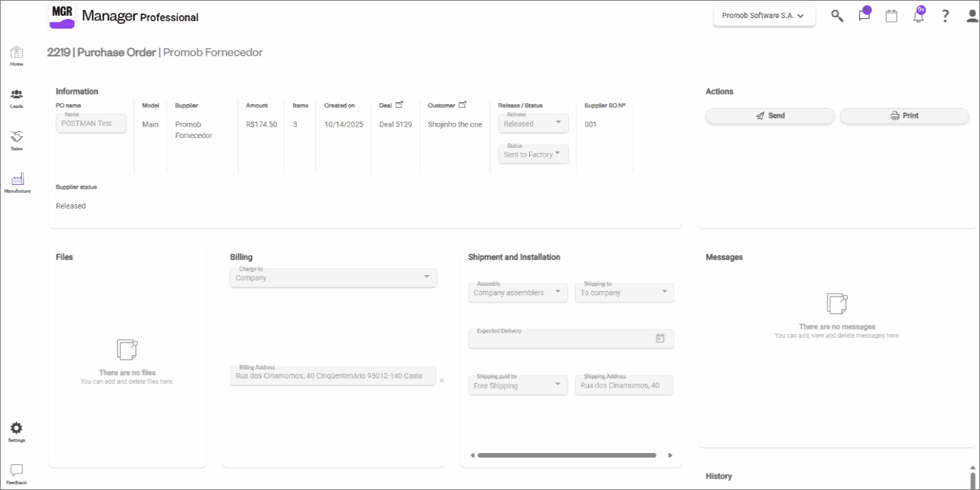Screen dimensions: 980x490
Task: Go to Home in sidebar
Action: 17,56
